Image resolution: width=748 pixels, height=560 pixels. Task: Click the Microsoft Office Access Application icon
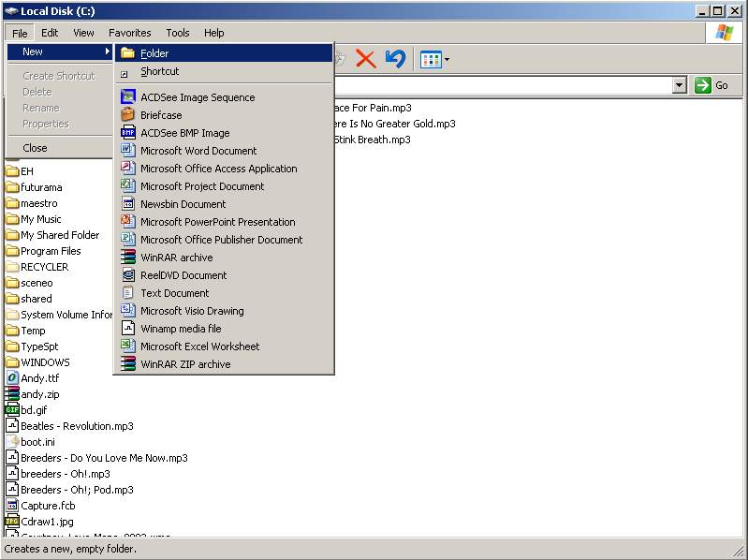128,168
